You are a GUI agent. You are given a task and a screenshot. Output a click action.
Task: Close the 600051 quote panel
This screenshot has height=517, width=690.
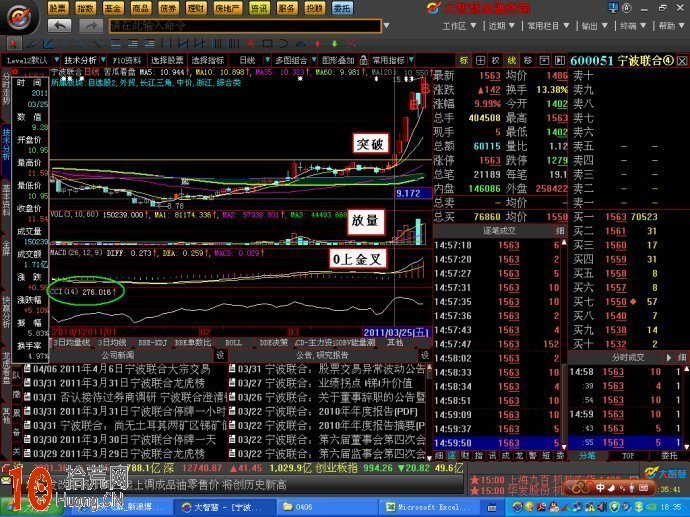pyautogui.click(x=682, y=61)
